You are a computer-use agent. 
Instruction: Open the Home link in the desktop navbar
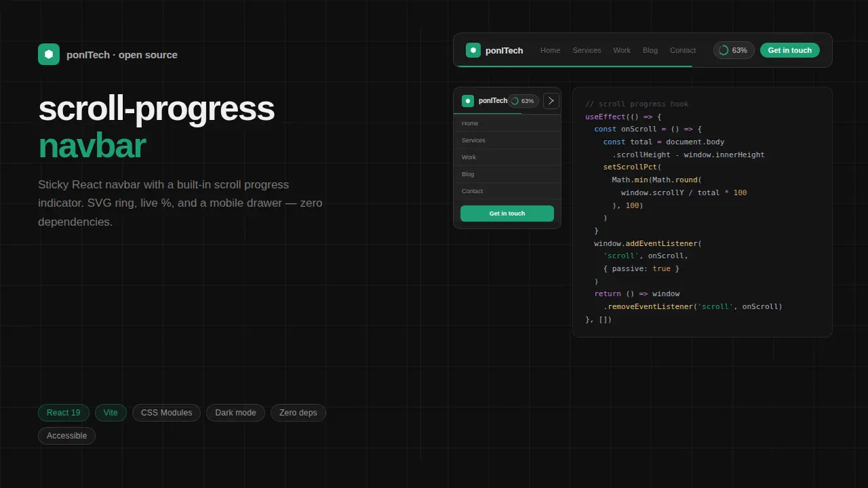(550, 50)
